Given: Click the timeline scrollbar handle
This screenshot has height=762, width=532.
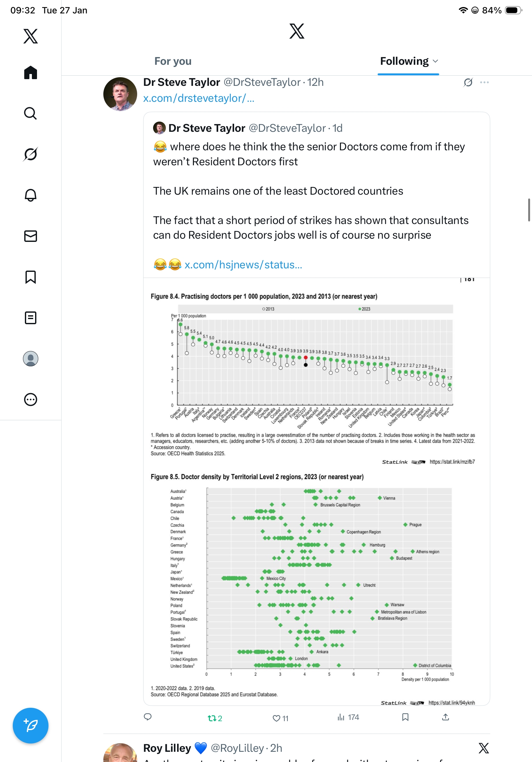Looking at the screenshot, I should point(529,210).
